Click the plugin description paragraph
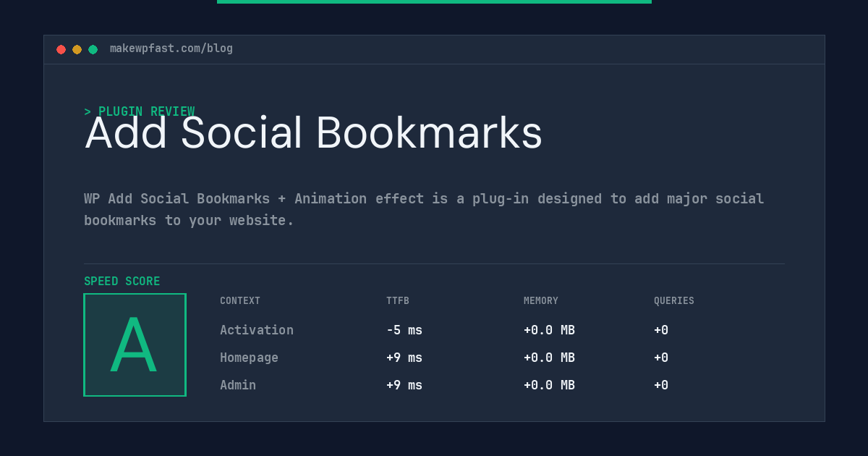Viewport: 868px width, 456px height. (x=424, y=209)
